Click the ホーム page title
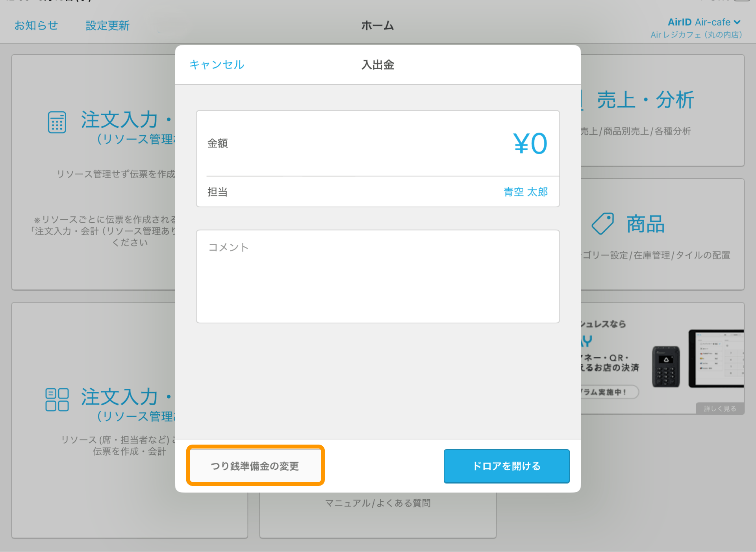The height and width of the screenshot is (552, 756). [378, 26]
